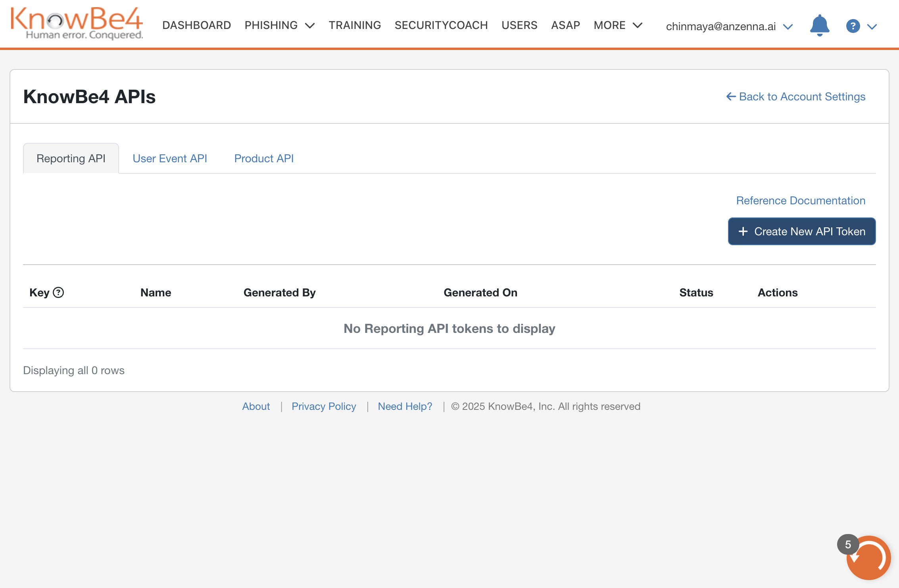Click the Need Help? footer link
Image resolution: width=899 pixels, height=588 pixels.
tap(405, 406)
